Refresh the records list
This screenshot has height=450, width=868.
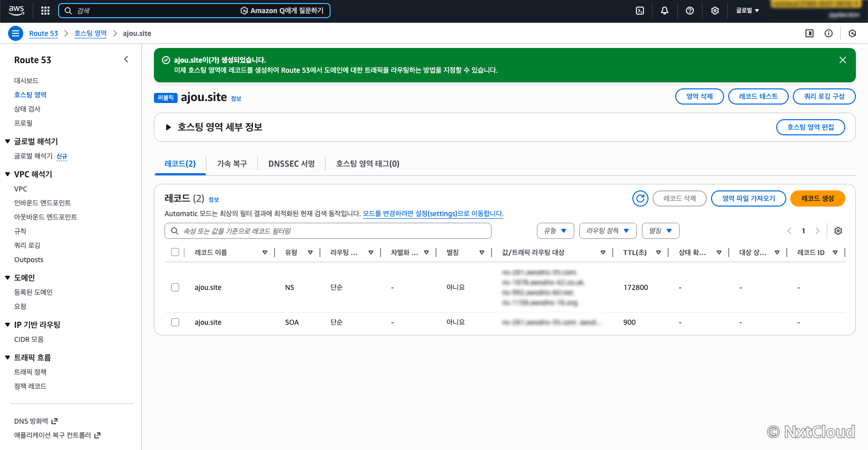click(x=640, y=198)
